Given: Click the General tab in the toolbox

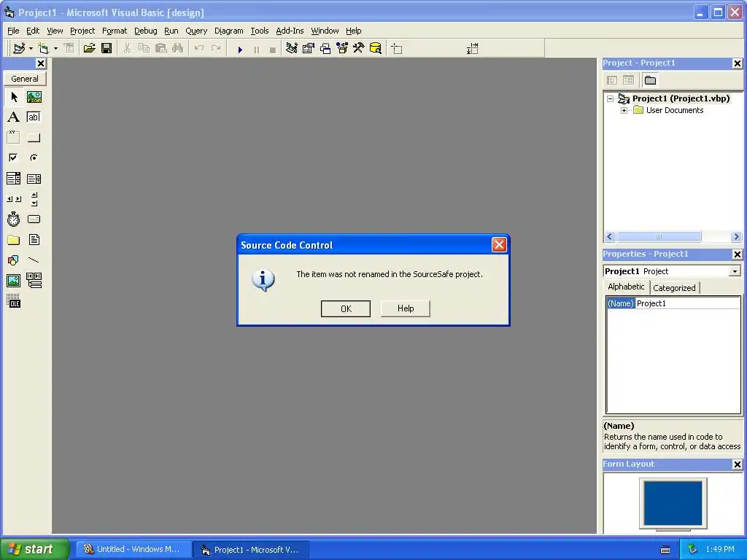Looking at the screenshot, I should pos(25,79).
